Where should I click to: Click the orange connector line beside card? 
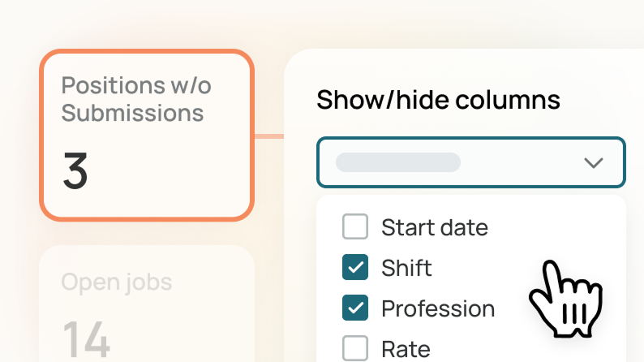[269, 136]
